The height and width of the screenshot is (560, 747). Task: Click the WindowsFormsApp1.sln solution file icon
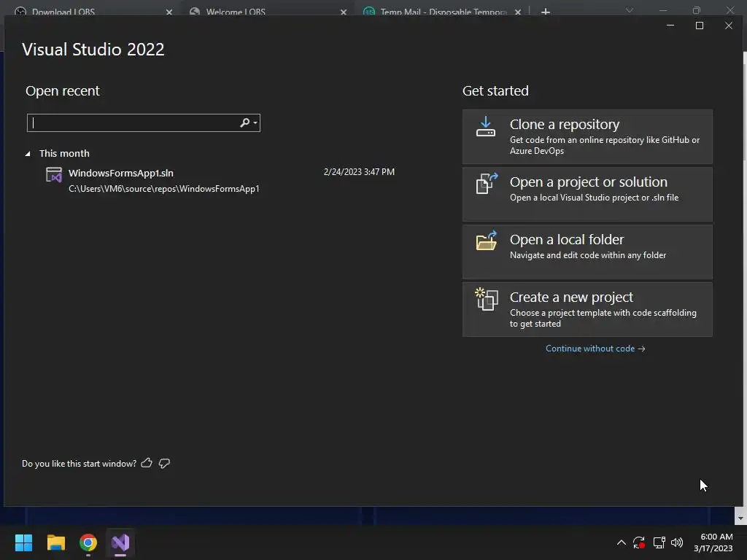click(54, 175)
